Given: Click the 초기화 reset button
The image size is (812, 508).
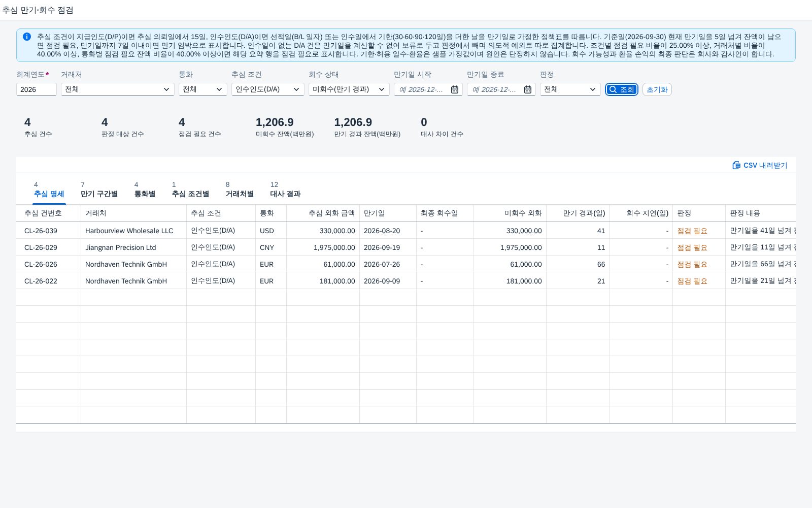Looking at the screenshot, I should (x=657, y=89).
